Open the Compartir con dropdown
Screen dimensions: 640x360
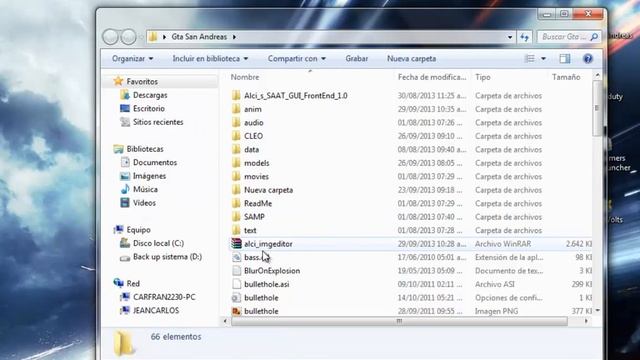click(297, 59)
